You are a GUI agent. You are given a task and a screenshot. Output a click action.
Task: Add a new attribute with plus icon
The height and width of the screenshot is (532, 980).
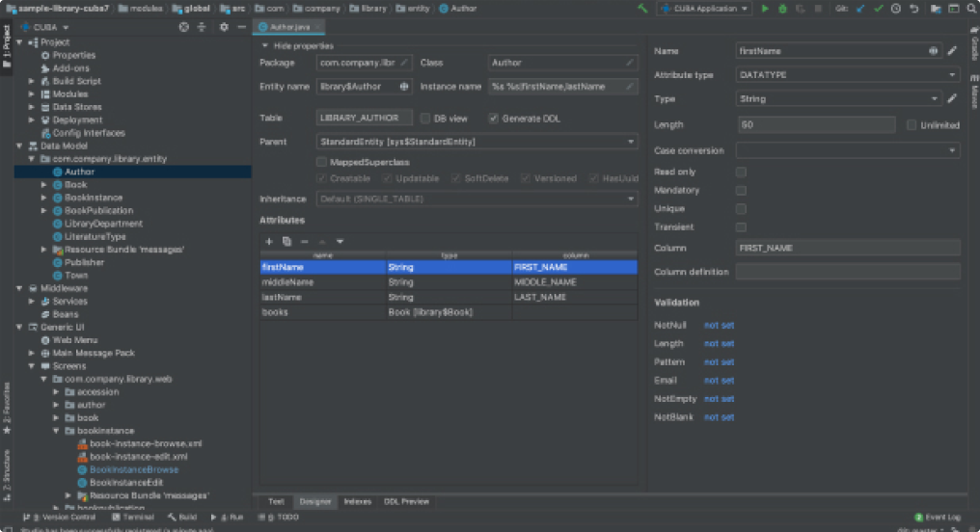269,241
